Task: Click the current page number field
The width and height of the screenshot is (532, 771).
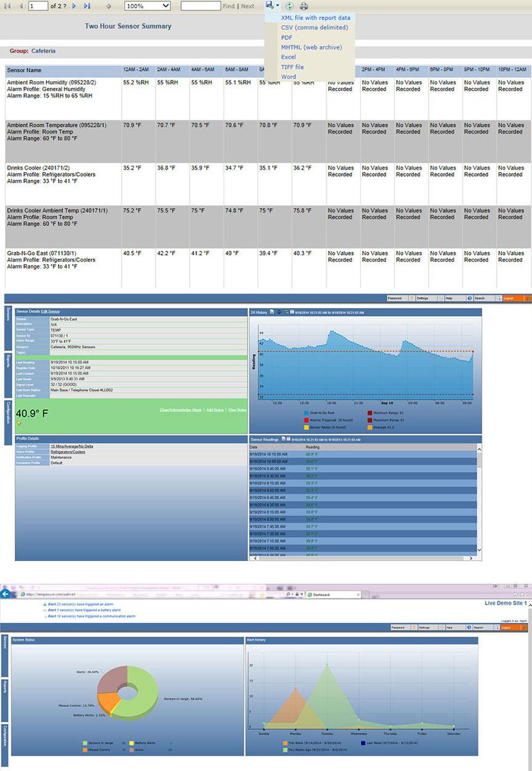Action: pyautogui.click(x=39, y=6)
